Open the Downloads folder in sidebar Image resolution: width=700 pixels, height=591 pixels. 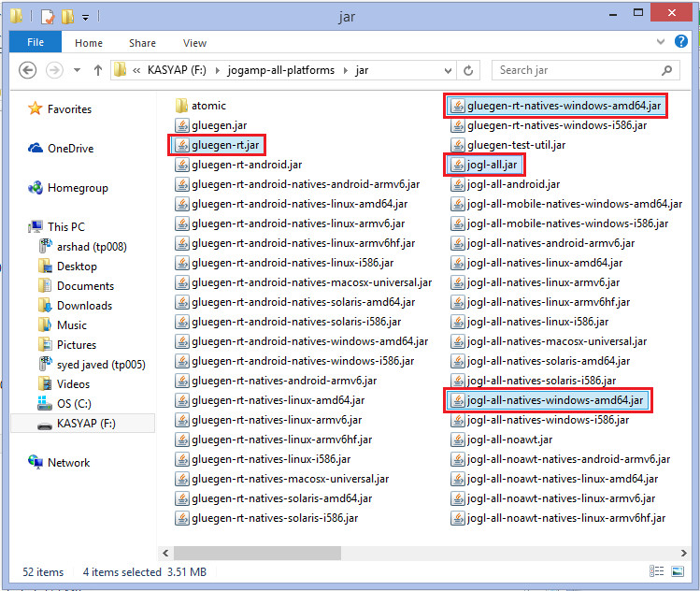tap(84, 306)
